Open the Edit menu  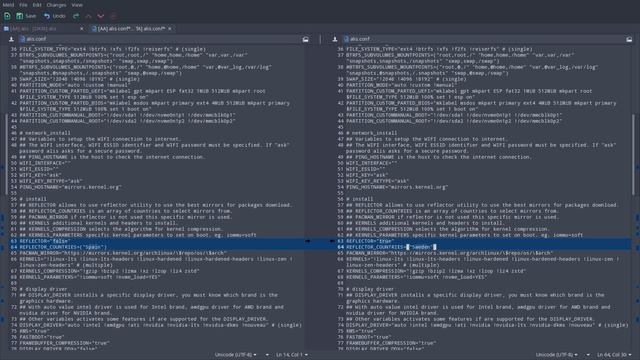point(37,5)
